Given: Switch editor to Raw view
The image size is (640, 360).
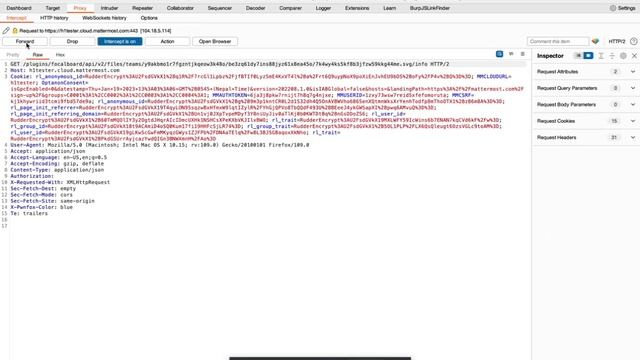Looking at the screenshot, I should click(38, 55).
